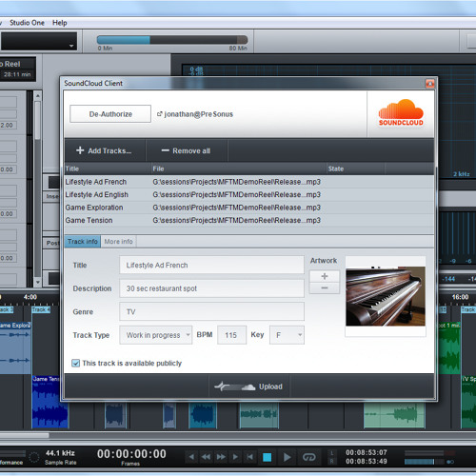This screenshot has height=476, width=476.
Task: Click De-Authorize button
Action: pos(110,114)
